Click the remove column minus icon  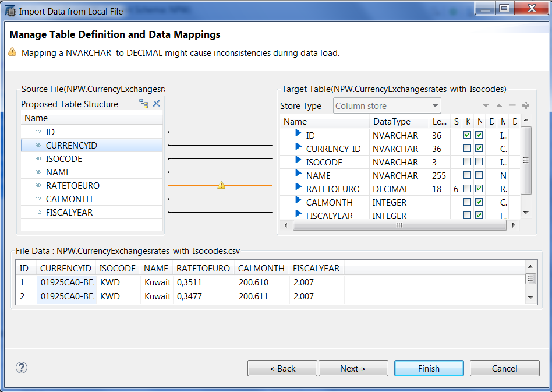(x=512, y=105)
